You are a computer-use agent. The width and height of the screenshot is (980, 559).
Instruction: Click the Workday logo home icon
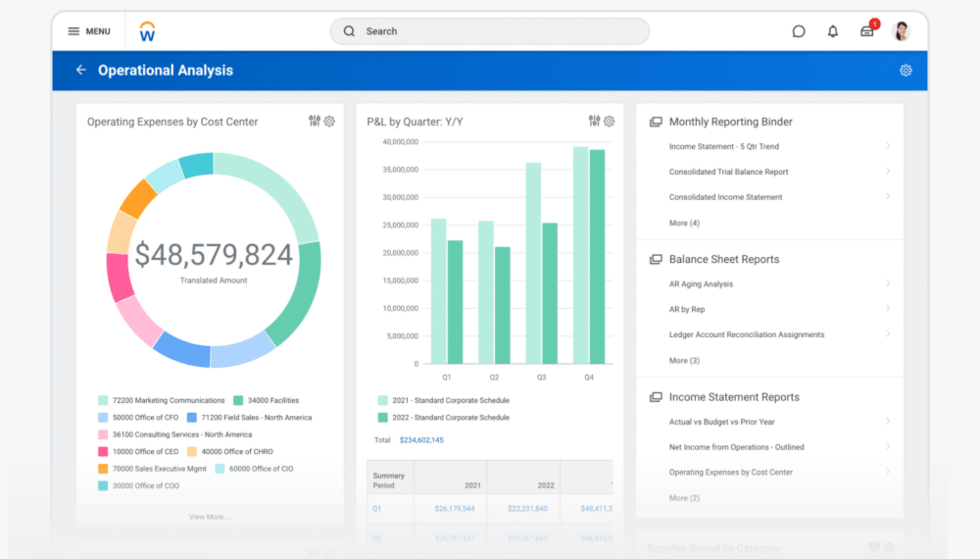[x=147, y=31]
